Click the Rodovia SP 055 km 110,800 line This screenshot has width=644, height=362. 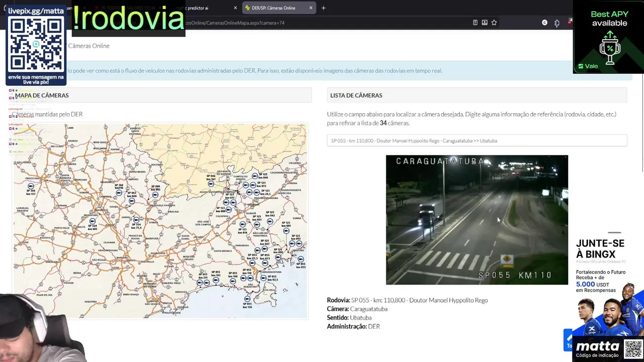(x=407, y=300)
